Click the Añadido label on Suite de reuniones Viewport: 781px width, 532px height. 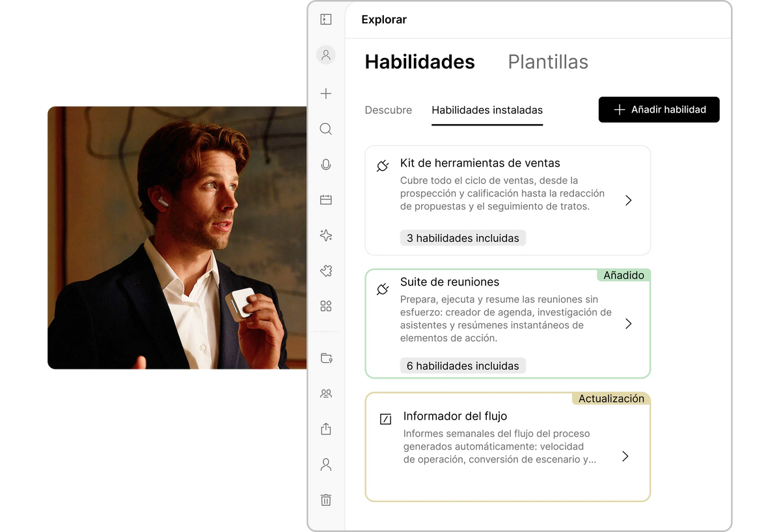pos(623,275)
